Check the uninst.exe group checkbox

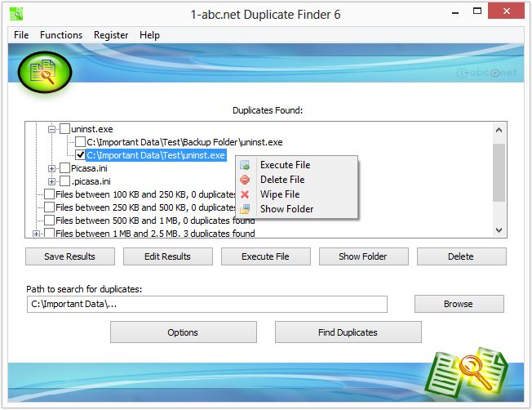64,129
